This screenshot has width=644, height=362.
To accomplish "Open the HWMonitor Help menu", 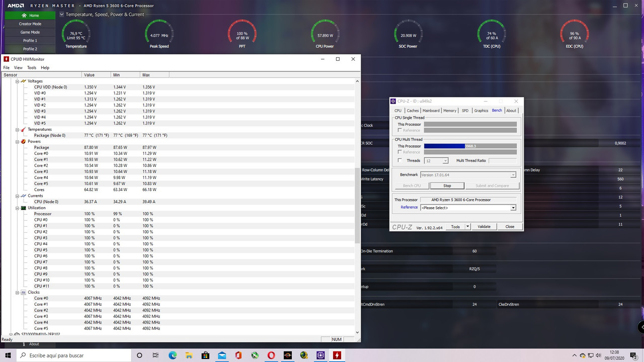I will 45,67.
